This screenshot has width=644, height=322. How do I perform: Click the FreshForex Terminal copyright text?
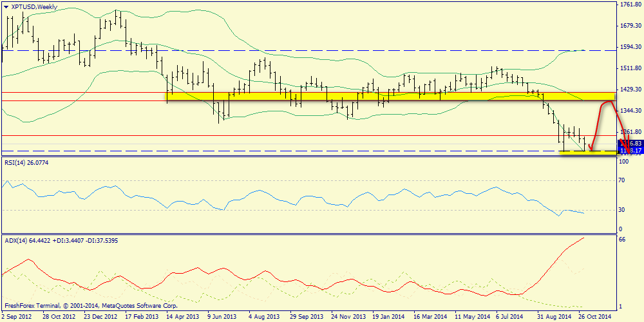pos(91,306)
